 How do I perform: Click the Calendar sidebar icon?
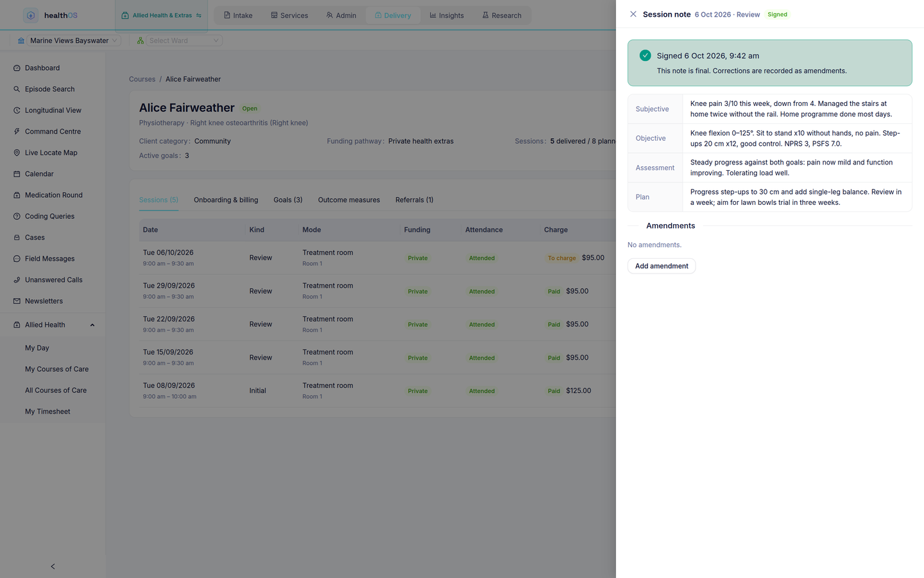coord(17,174)
